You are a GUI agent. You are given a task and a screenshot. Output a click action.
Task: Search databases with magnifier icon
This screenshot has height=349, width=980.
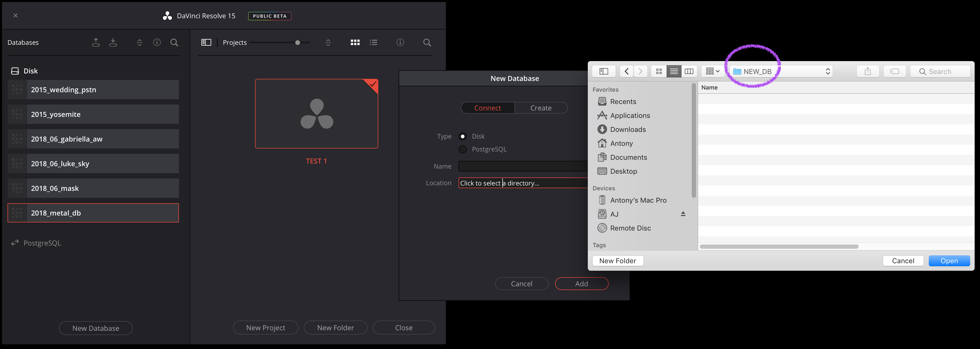click(x=174, y=42)
